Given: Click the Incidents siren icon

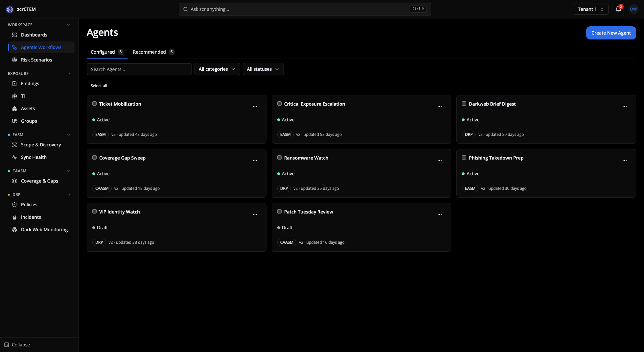Looking at the screenshot, I should click(14, 217).
